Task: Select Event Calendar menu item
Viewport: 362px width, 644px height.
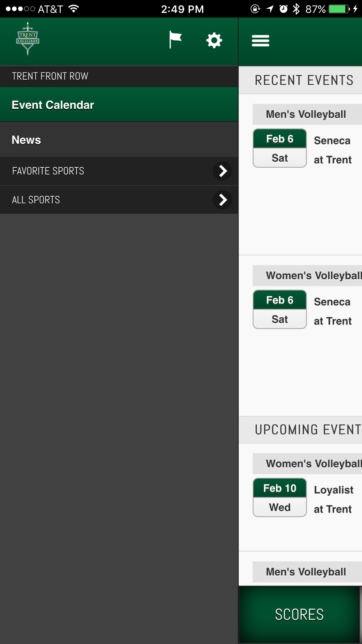Action: click(x=119, y=105)
